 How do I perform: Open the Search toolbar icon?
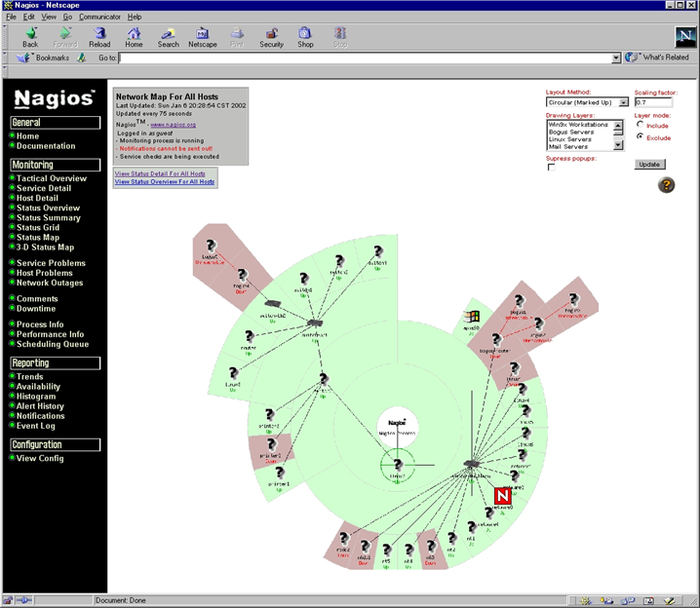point(169,36)
